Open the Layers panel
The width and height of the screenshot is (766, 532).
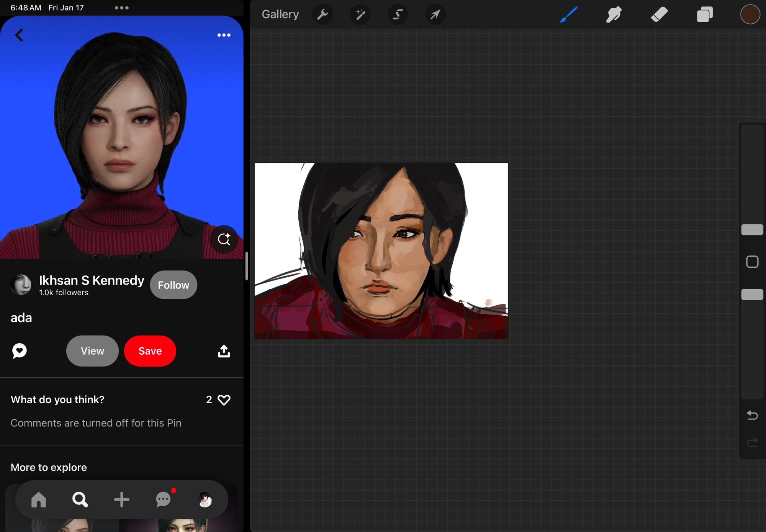pyautogui.click(x=705, y=15)
